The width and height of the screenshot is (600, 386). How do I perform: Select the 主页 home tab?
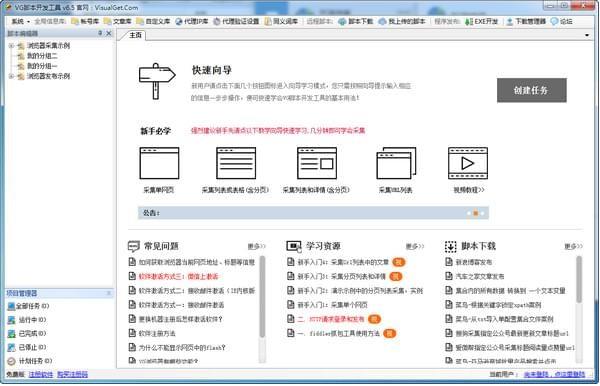coord(135,35)
